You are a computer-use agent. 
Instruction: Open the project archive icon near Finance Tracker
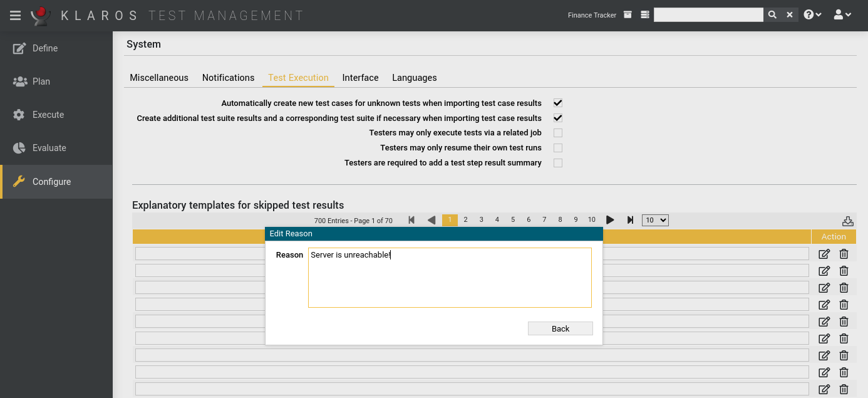coord(628,14)
